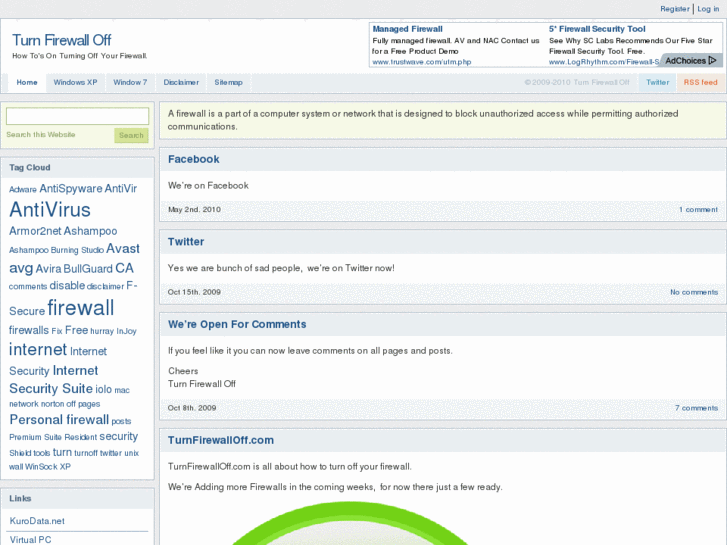The height and width of the screenshot is (545, 727).
Task: Open the 5* Firewall Security Tool ad
Action: [x=597, y=29]
